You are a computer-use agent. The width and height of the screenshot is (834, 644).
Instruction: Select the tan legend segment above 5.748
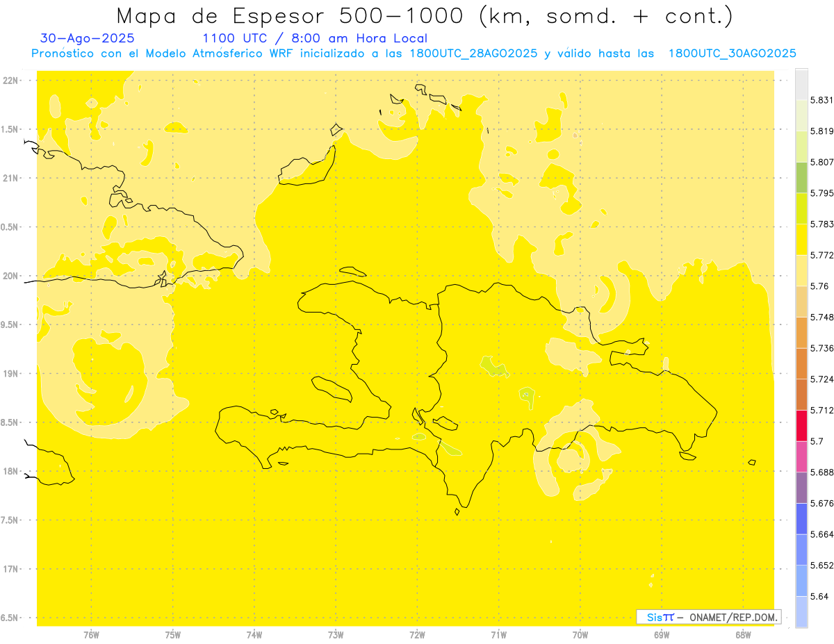tap(801, 302)
